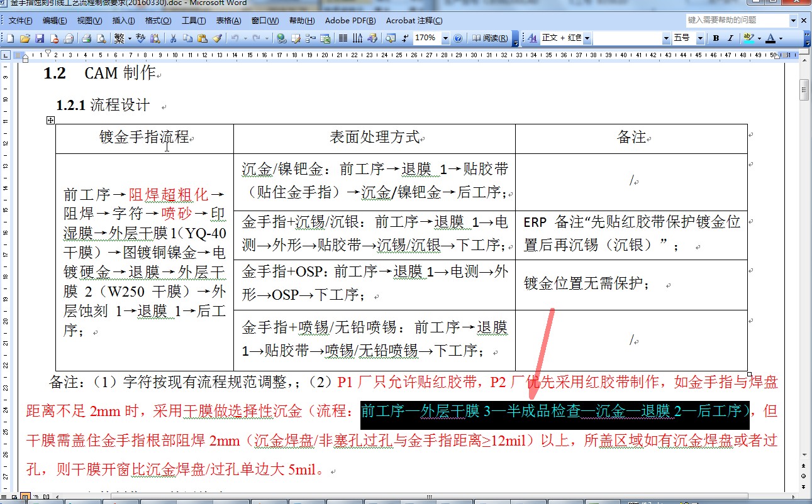Click the heading 1.2 CAM 制作
This screenshot has height=504, width=812.
(x=99, y=73)
